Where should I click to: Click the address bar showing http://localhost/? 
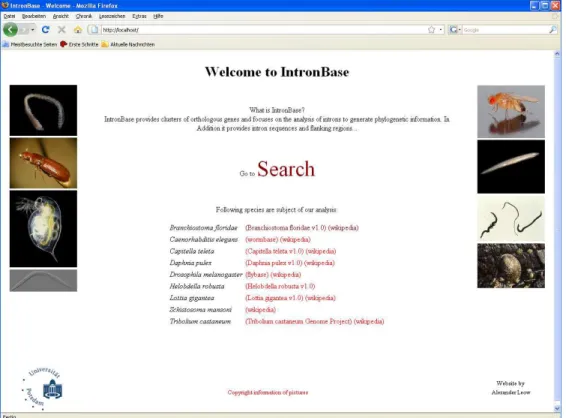point(264,30)
